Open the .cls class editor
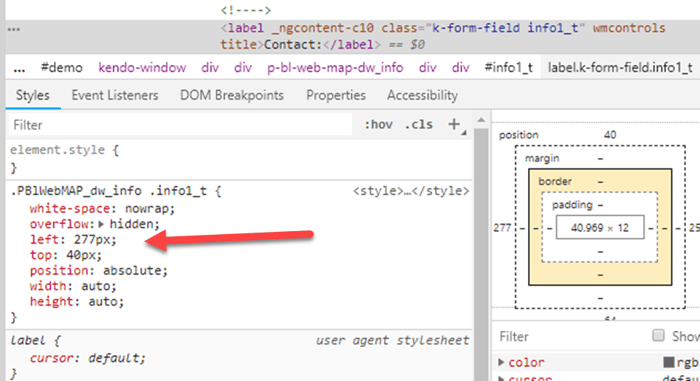The image size is (700, 381). tap(418, 125)
